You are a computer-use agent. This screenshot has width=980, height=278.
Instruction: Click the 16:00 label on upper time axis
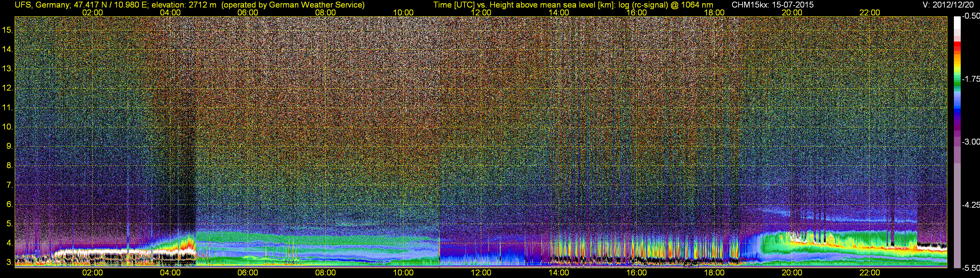(x=636, y=12)
